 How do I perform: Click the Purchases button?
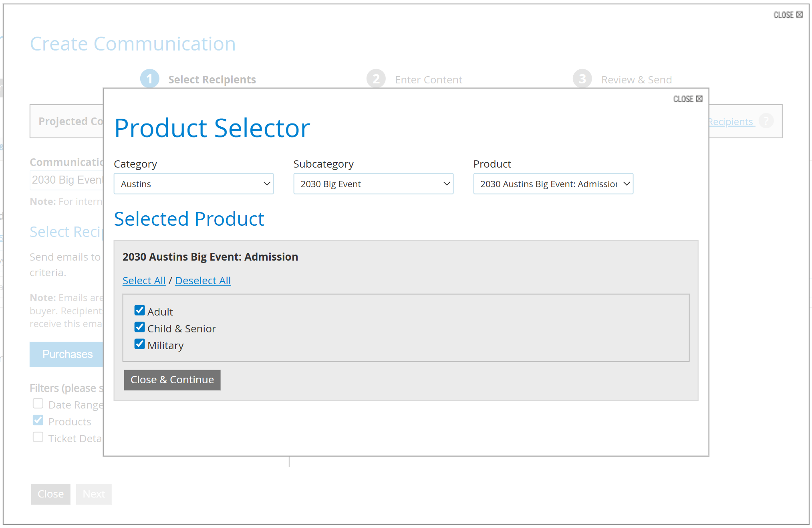pos(67,354)
